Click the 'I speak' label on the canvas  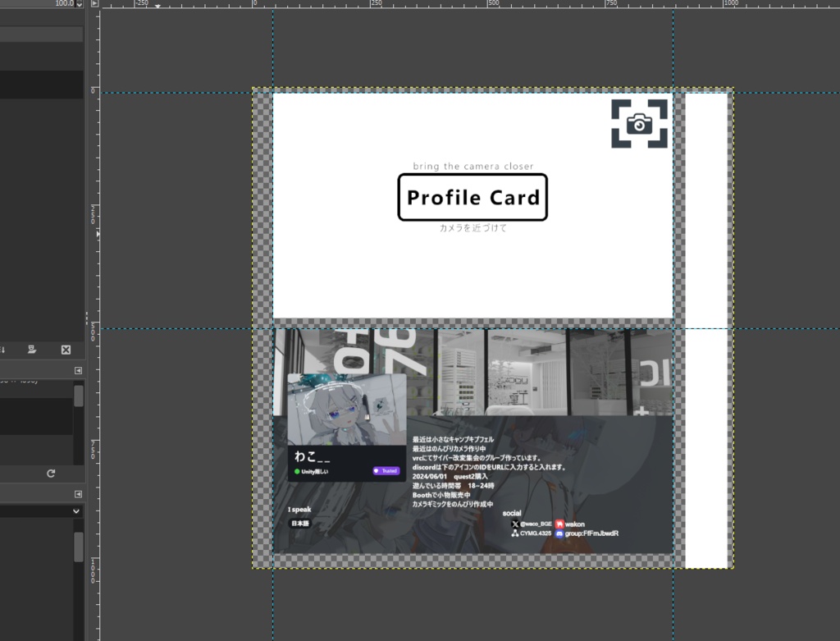299,510
